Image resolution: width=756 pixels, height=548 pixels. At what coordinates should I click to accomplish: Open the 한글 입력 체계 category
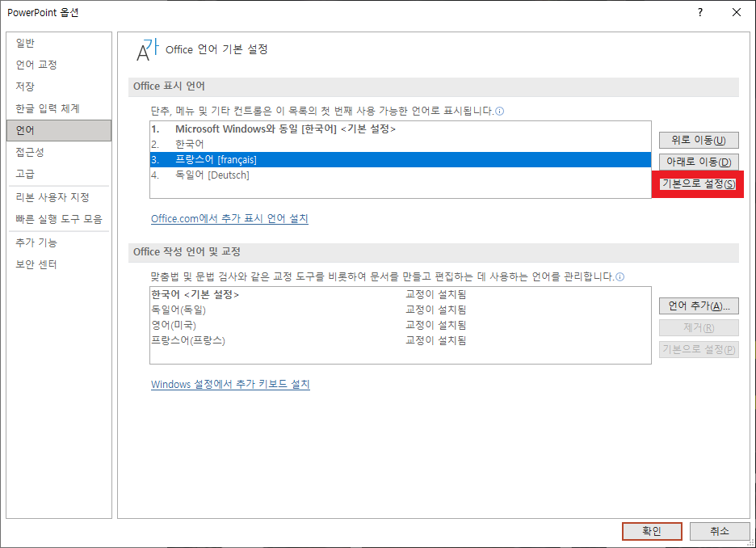[x=59, y=108]
